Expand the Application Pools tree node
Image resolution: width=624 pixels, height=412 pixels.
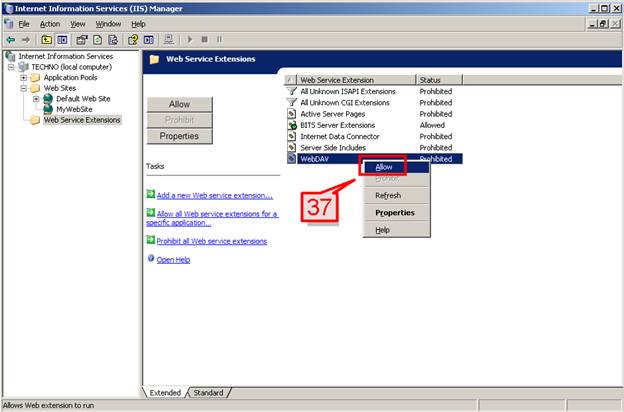click(24, 77)
